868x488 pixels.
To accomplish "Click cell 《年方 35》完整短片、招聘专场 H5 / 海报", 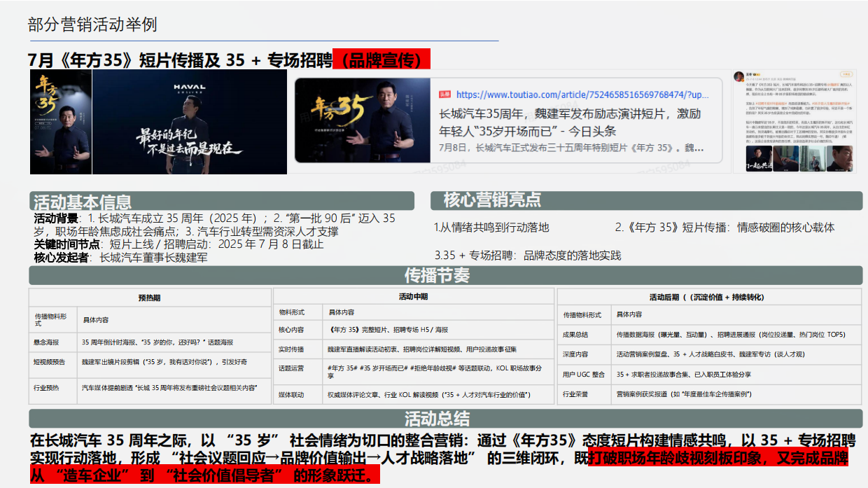I will click(x=438, y=329).
